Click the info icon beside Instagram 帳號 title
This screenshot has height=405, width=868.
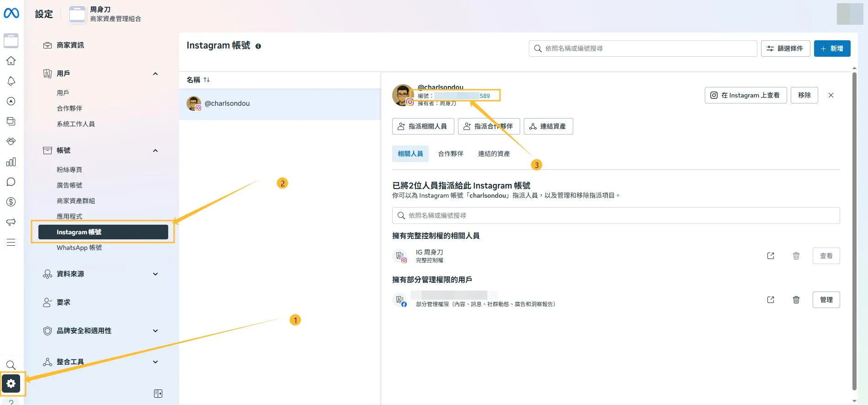[258, 46]
